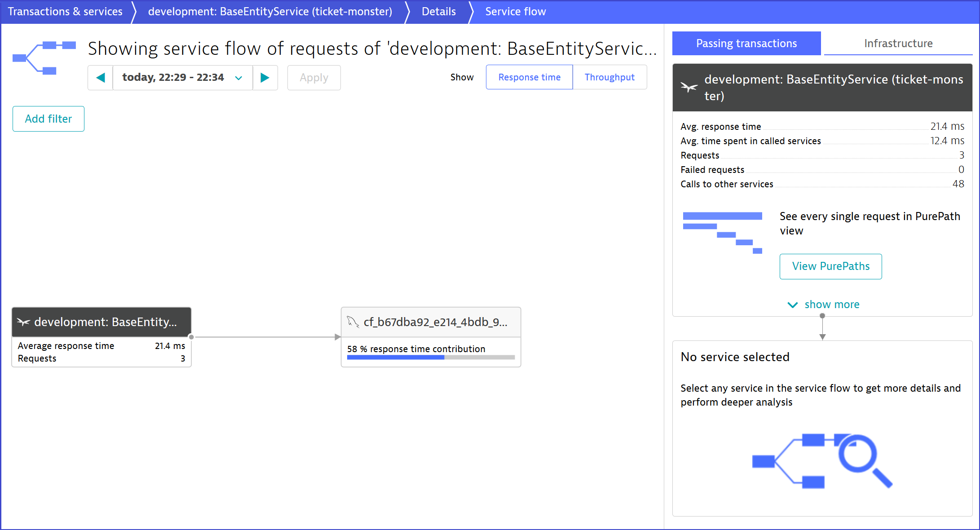The height and width of the screenshot is (530, 980).
Task: Switch to the Infrastructure tab
Action: [x=898, y=44]
